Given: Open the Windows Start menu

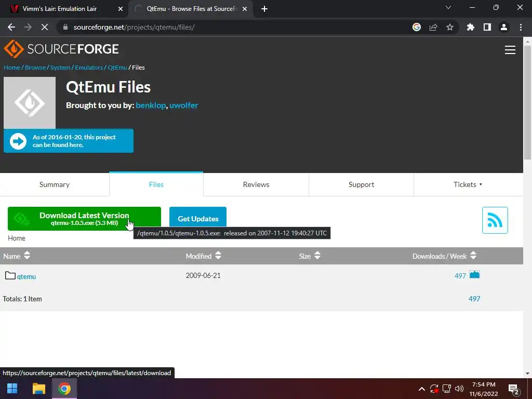Looking at the screenshot, I should pos(12,389).
